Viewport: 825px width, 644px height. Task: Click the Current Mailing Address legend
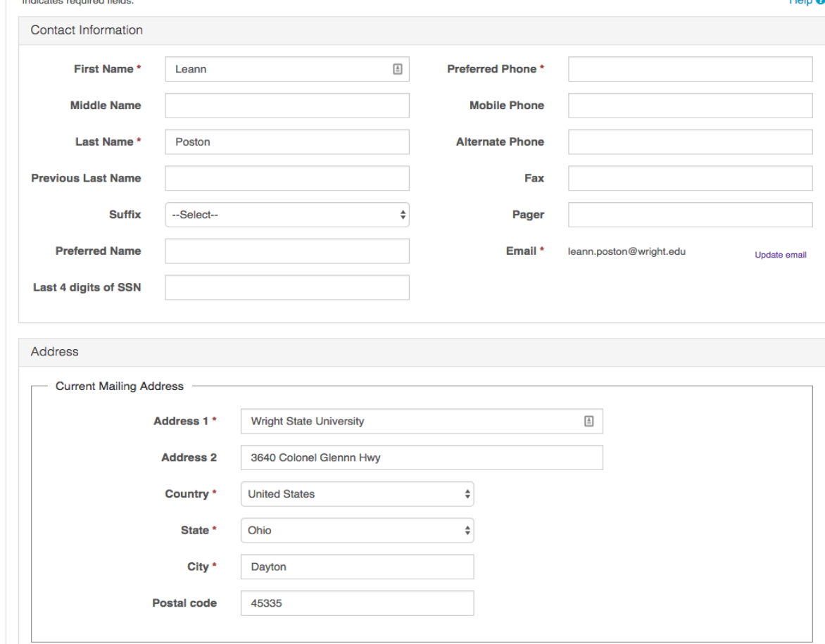point(120,386)
